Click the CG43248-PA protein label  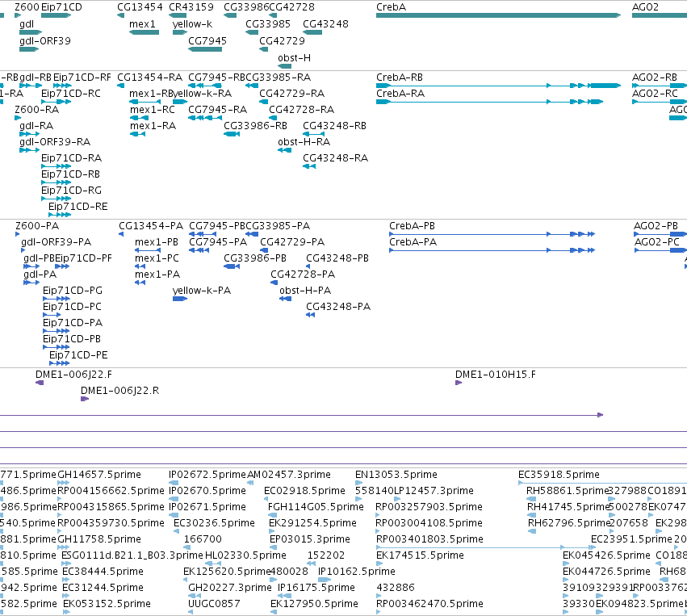tap(338, 307)
